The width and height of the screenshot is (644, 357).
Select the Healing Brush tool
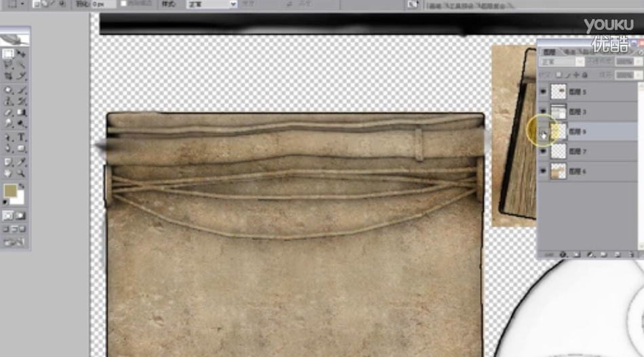8,90
